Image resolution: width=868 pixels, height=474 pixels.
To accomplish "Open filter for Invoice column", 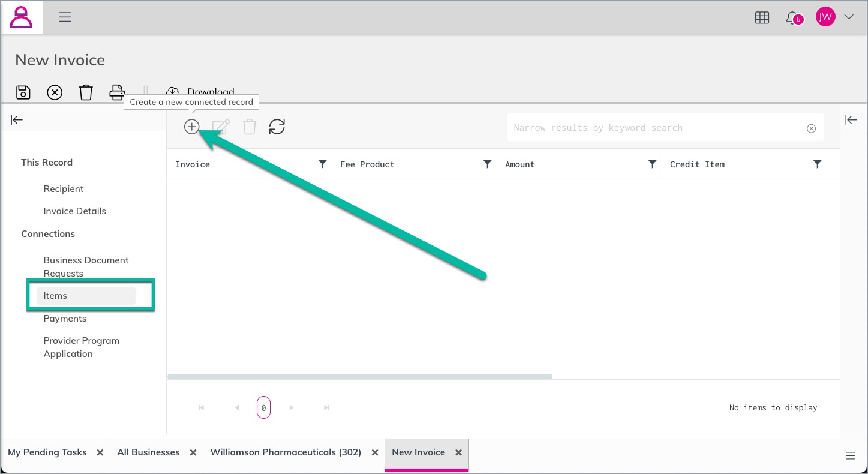I will pos(322,164).
